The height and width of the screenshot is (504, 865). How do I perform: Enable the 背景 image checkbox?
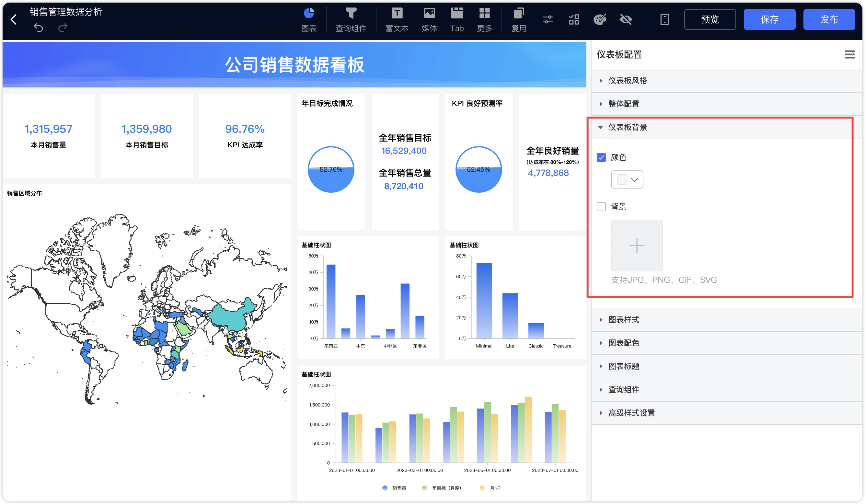click(x=601, y=207)
